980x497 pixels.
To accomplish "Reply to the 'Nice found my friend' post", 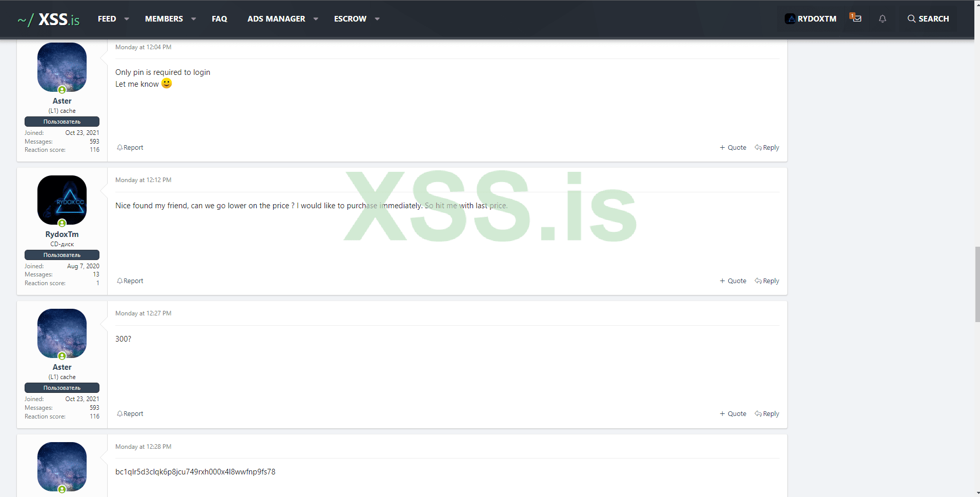I will pyautogui.click(x=767, y=281).
